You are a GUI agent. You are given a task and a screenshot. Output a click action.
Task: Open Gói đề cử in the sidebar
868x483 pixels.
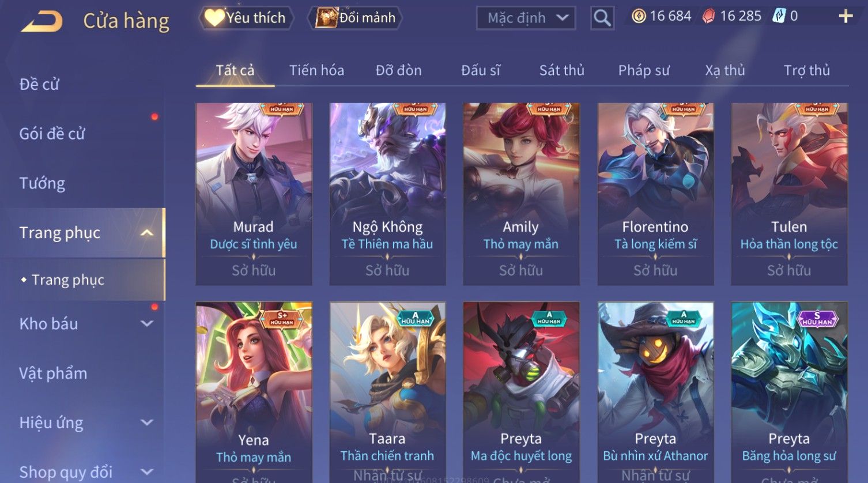coord(52,134)
